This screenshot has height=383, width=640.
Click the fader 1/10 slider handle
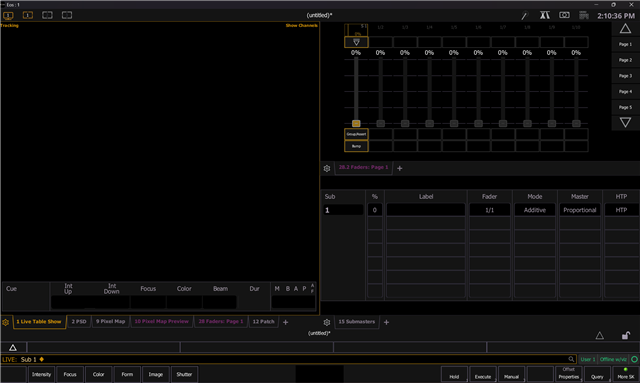tap(576, 123)
